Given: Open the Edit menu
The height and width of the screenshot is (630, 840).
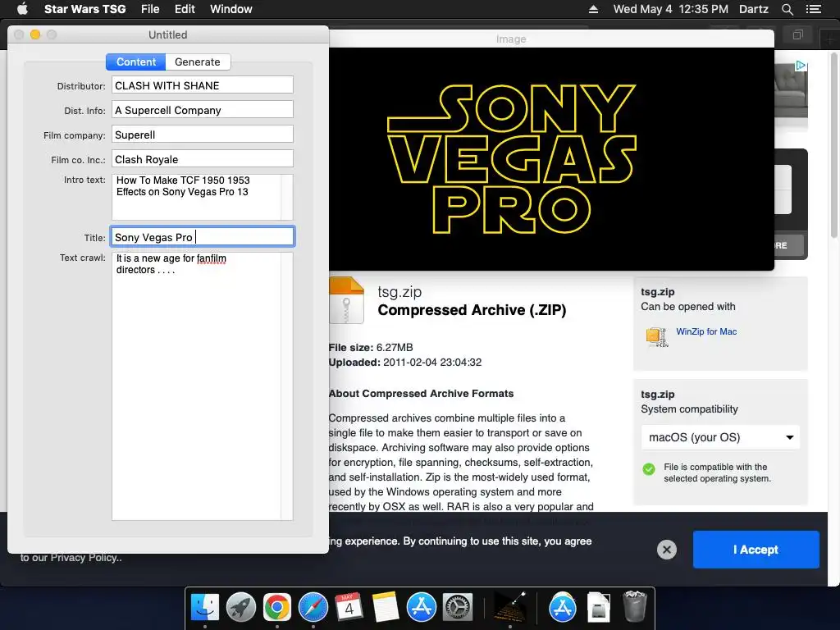Looking at the screenshot, I should (x=185, y=9).
